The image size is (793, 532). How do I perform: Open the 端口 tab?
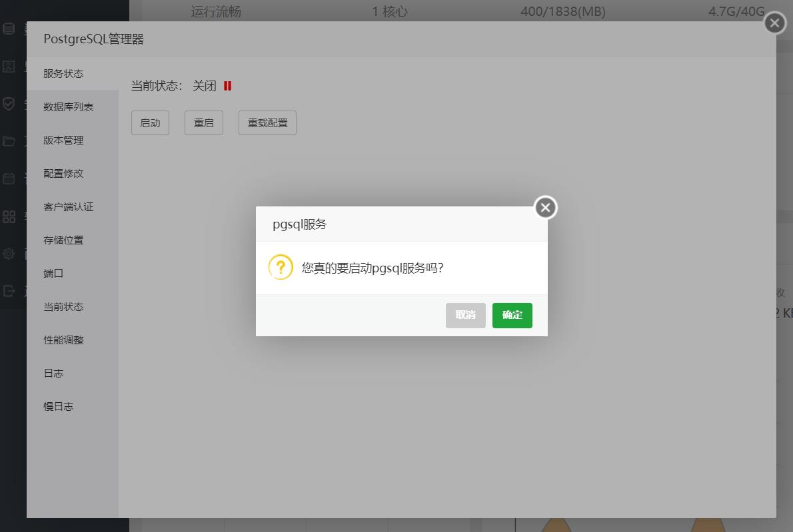click(73, 274)
